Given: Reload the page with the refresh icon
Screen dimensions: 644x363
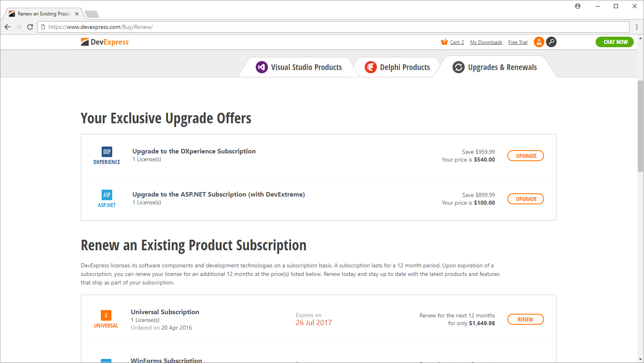Looking at the screenshot, I should point(30,27).
